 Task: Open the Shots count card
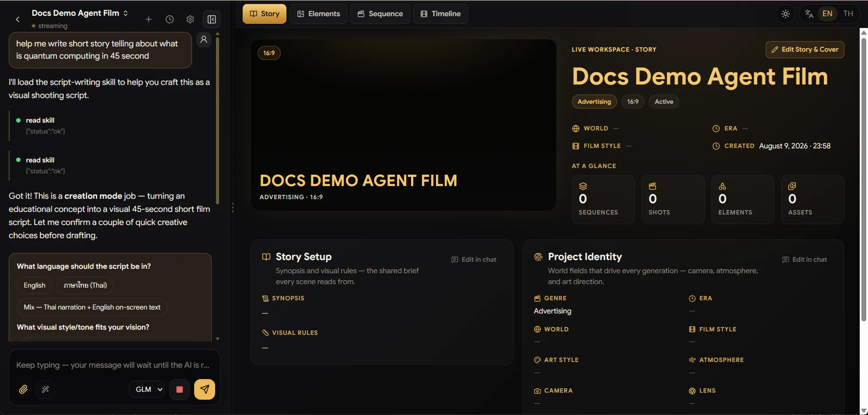coord(673,200)
